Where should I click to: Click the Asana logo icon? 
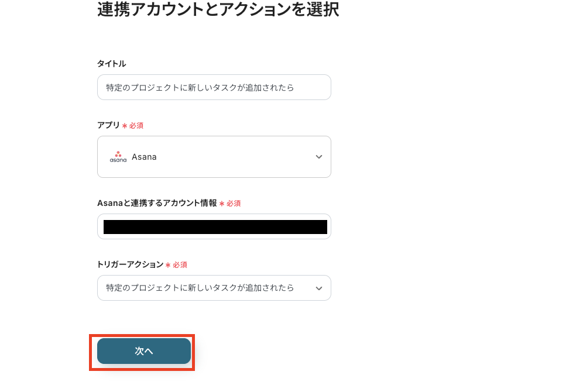tap(118, 157)
